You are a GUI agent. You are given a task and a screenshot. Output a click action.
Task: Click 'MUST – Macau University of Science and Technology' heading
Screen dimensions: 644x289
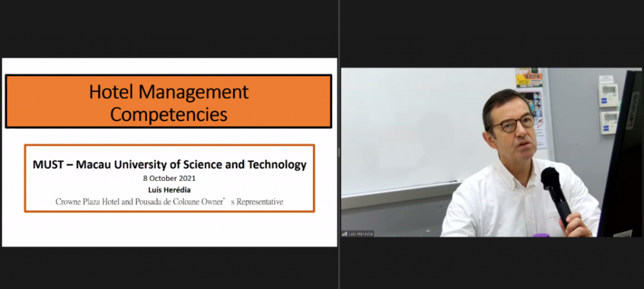point(169,165)
